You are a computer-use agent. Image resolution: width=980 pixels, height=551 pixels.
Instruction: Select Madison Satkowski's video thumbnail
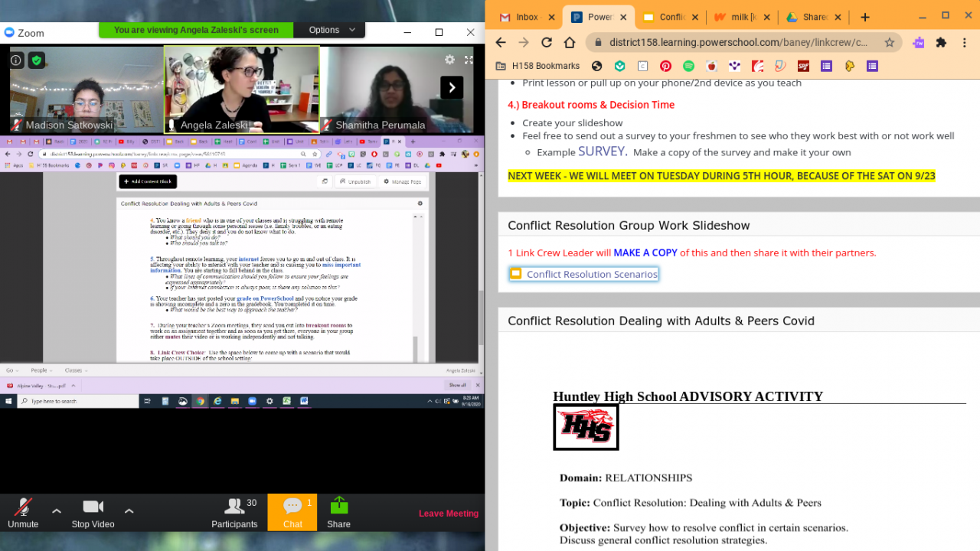[87, 90]
